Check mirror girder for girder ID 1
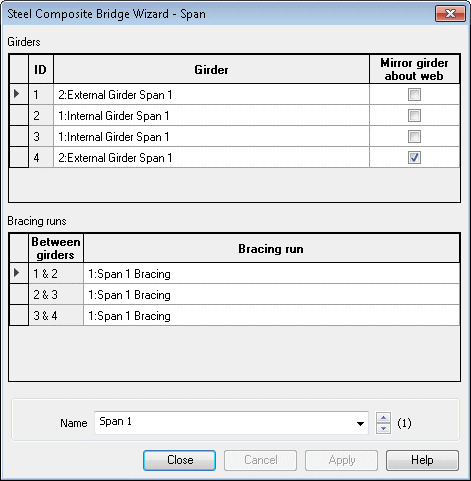The width and height of the screenshot is (471, 481). point(414,94)
